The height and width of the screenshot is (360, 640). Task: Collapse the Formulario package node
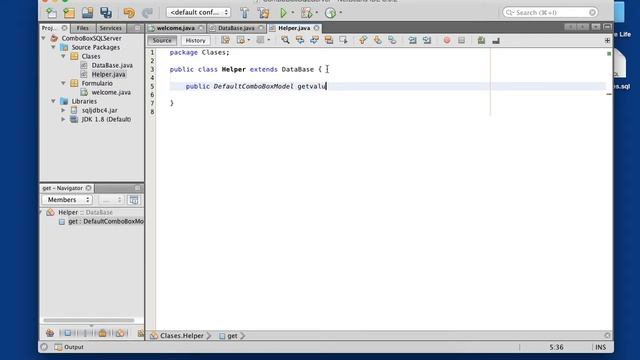[63, 83]
